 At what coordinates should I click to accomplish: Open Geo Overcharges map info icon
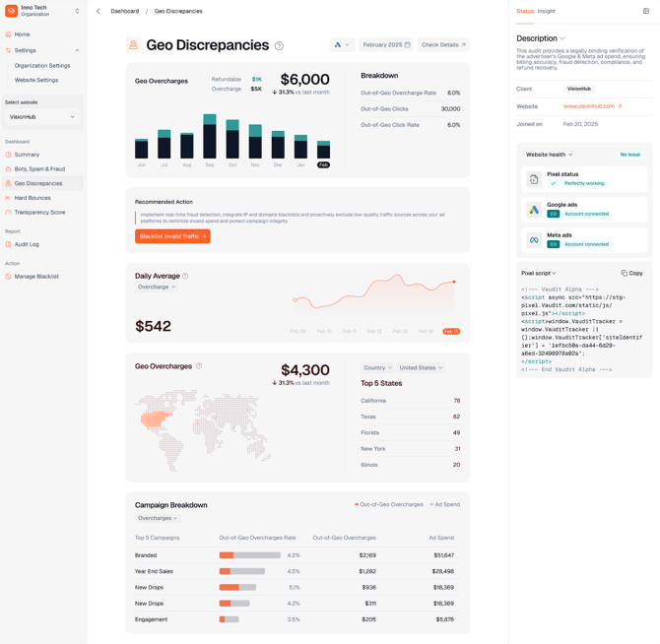(199, 366)
